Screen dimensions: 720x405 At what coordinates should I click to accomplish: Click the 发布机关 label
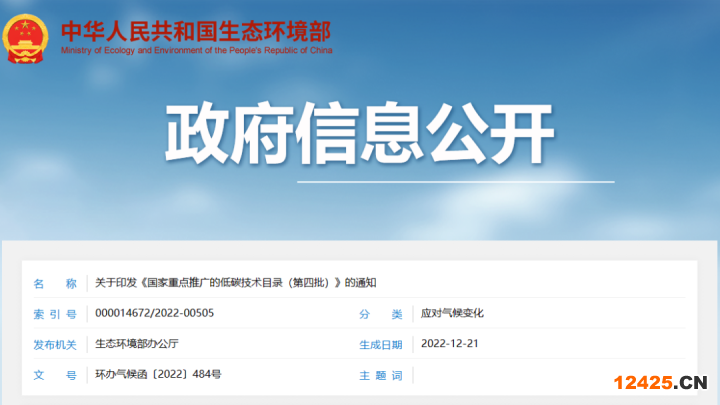coord(55,345)
